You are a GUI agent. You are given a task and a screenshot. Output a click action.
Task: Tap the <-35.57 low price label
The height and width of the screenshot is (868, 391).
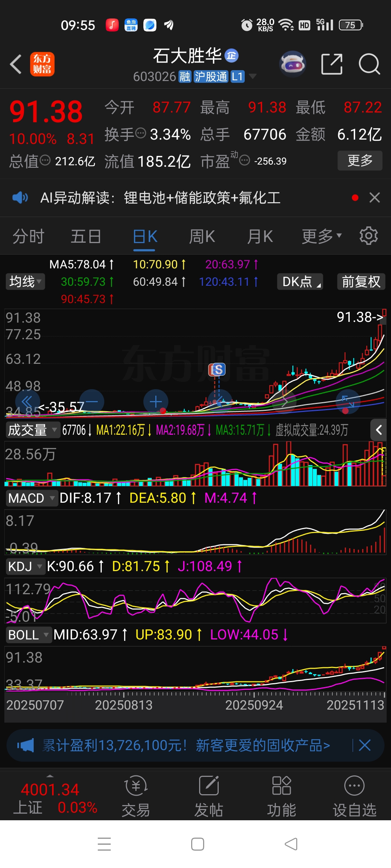(61, 407)
